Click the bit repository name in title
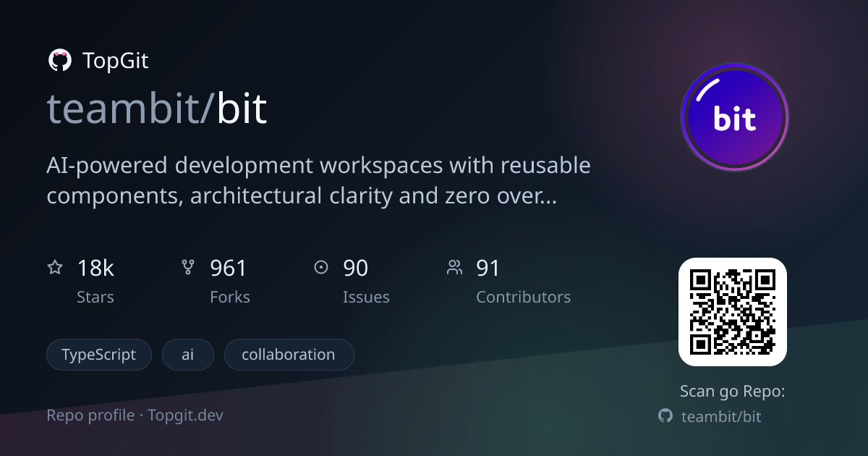The height and width of the screenshot is (456, 868). point(242,109)
